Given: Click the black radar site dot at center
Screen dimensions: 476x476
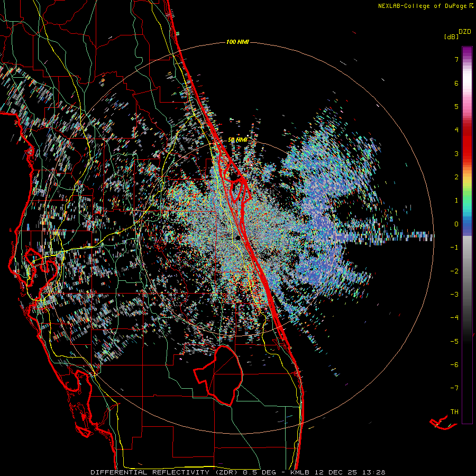Looking at the screenshot, I should coord(239,237).
